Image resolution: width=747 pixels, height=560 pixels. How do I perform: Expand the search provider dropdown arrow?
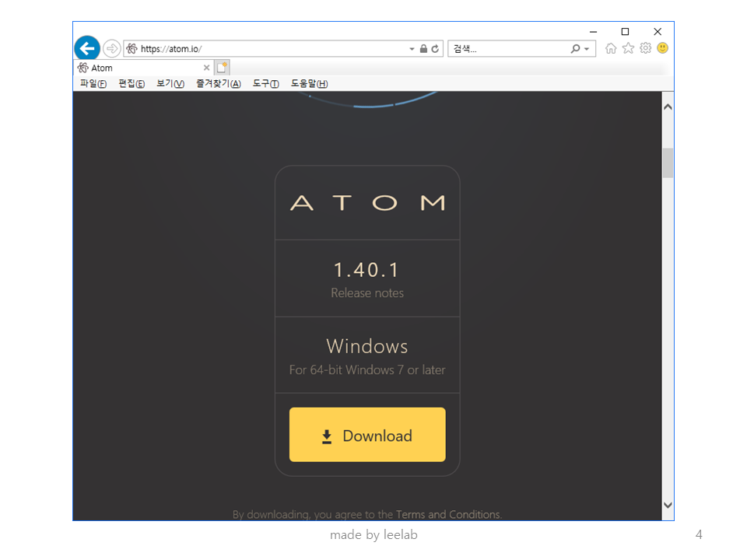(x=587, y=49)
